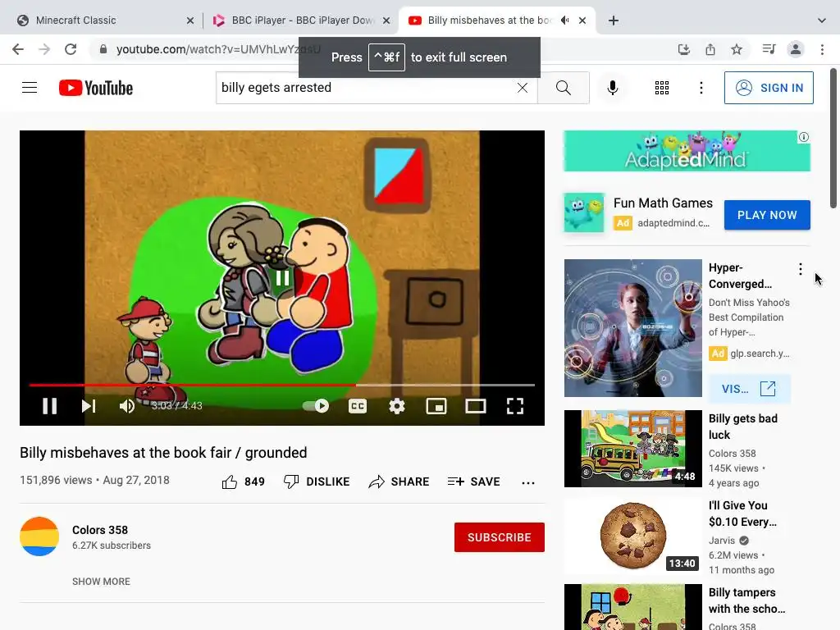This screenshot has width=840, height=630.
Task: Seek on the red video progress bar
Action: click(282, 385)
